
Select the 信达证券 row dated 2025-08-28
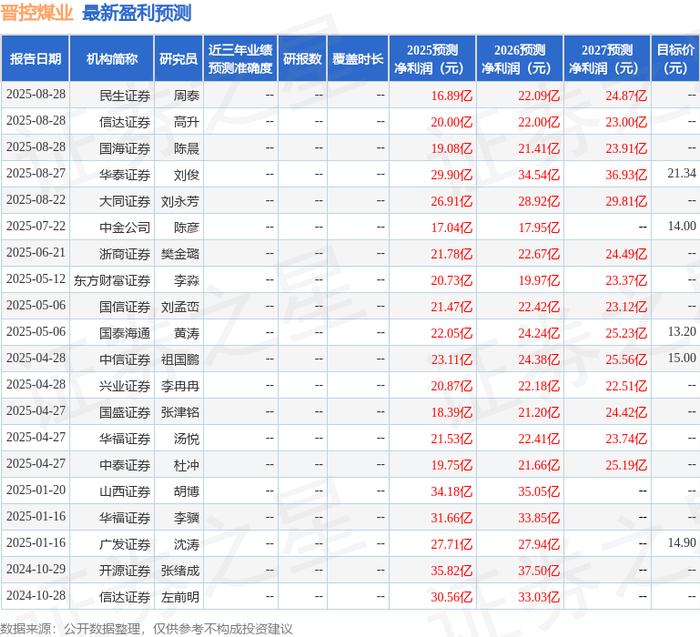(x=350, y=122)
